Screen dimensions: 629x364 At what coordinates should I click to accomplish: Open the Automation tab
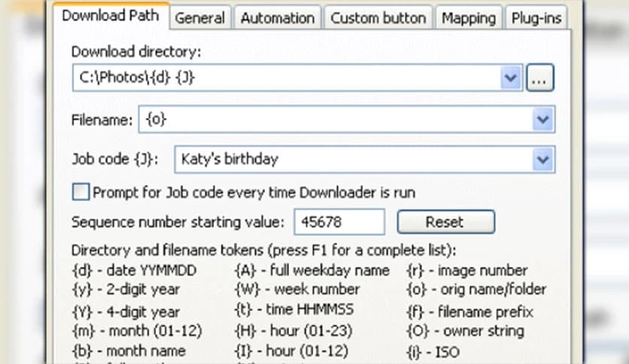277,18
